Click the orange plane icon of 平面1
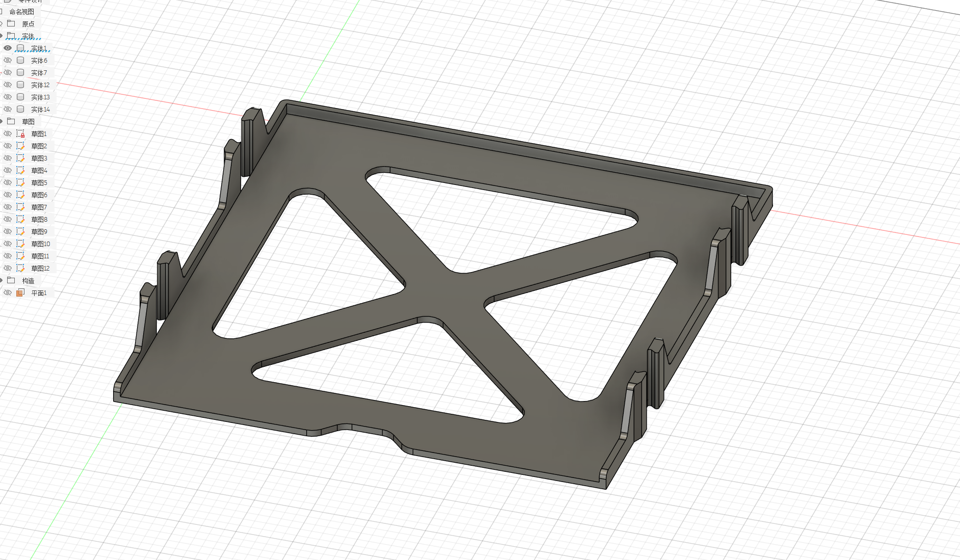Viewport: 960px width, 560px height. (x=20, y=292)
